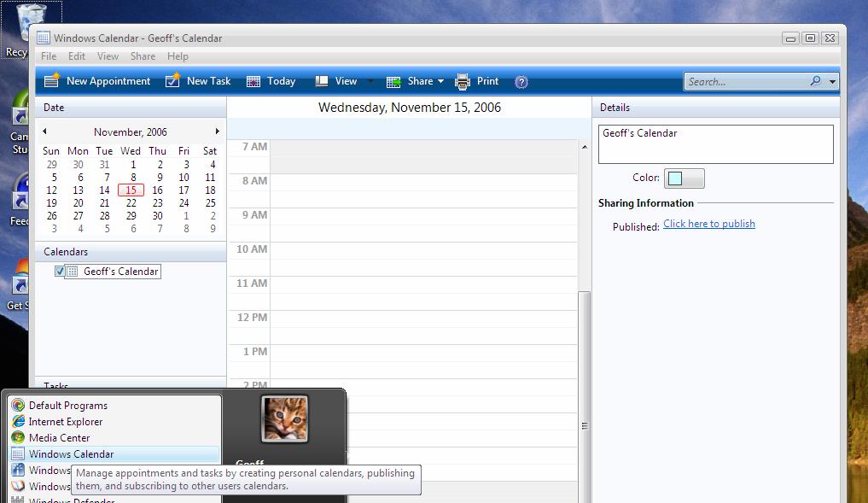Open the File menu

click(x=49, y=56)
